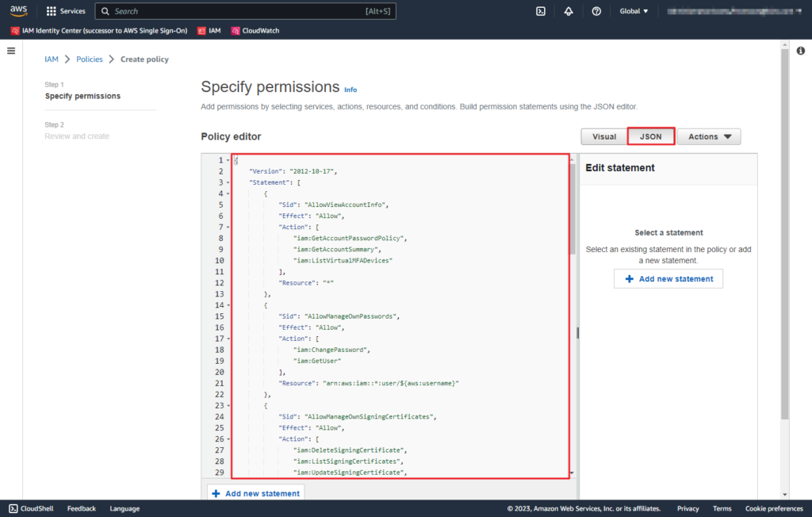The height and width of the screenshot is (517, 812).
Task: Click the "AllowManageOwnPasswords" Sid text
Action: [350, 316]
